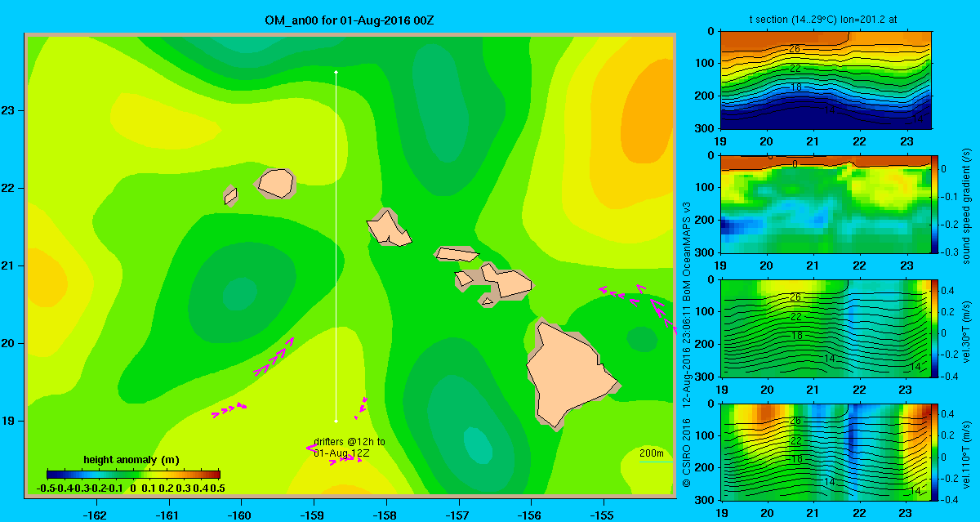Image resolution: width=980 pixels, height=522 pixels.
Task: Click the -158 longitude axis label
Action: (385, 515)
